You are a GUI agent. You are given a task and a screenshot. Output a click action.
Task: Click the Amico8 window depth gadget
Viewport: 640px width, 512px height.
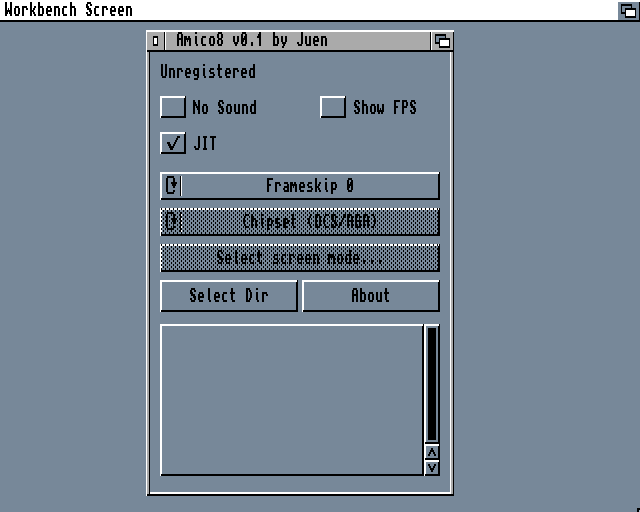tap(442, 41)
